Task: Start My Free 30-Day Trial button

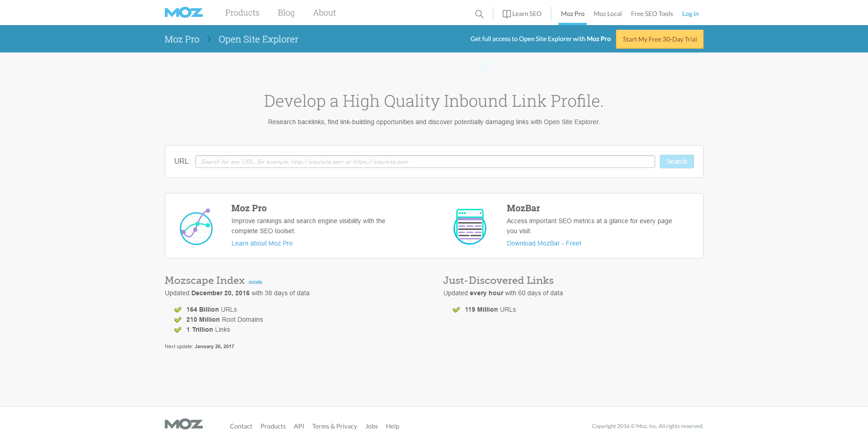Action: pyautogui.click(x=659, y=39)
